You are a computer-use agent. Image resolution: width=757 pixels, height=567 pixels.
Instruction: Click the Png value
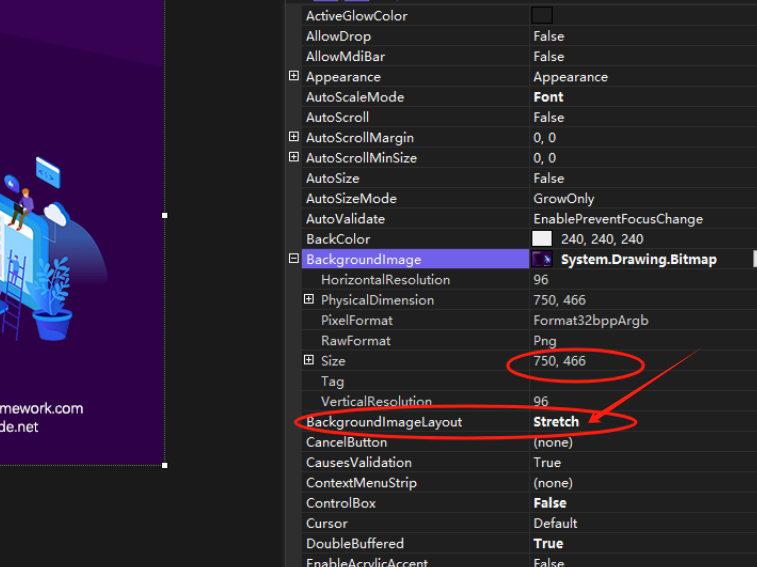click(x=545, y=341)
